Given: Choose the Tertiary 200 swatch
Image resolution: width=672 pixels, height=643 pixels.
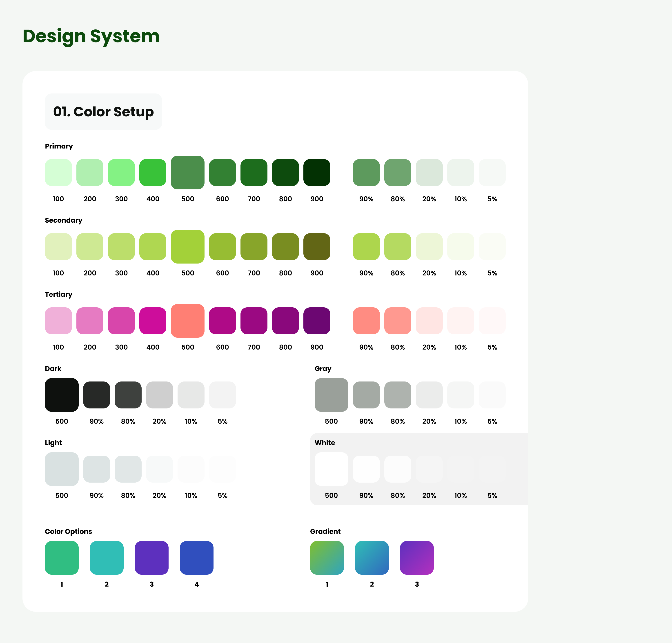Looking at the screenshot, I should coord(90,321).
